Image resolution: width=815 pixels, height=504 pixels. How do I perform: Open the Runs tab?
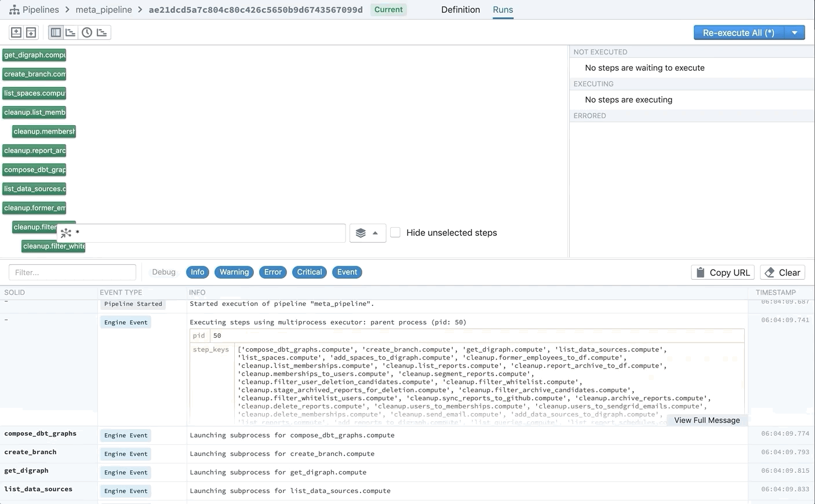point(503,10)
